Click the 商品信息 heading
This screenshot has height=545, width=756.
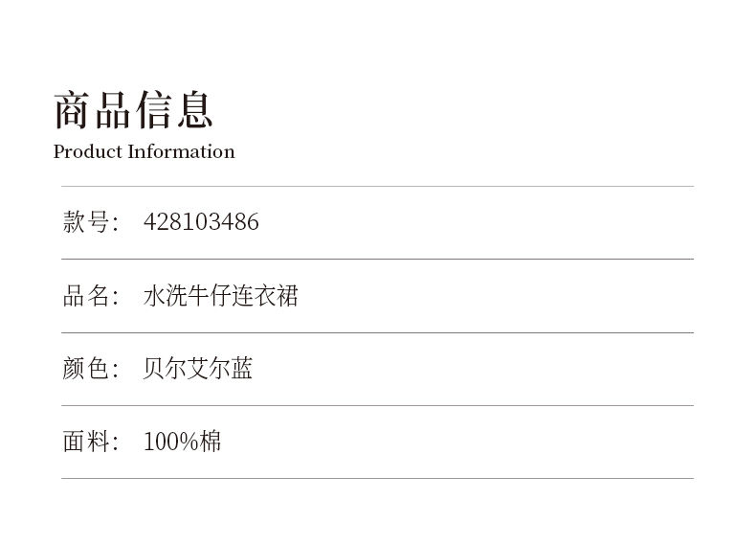tap(133, 110)
